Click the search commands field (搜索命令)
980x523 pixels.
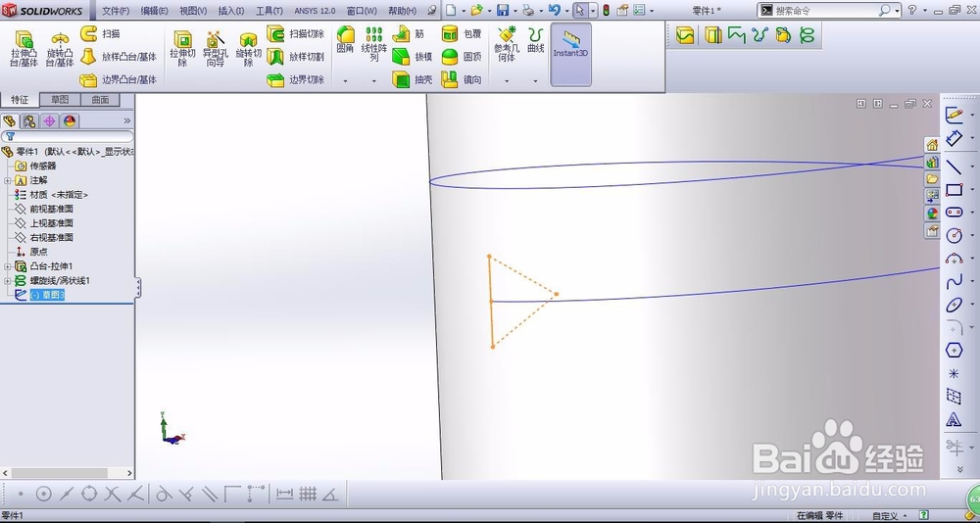tap(829, 10)
